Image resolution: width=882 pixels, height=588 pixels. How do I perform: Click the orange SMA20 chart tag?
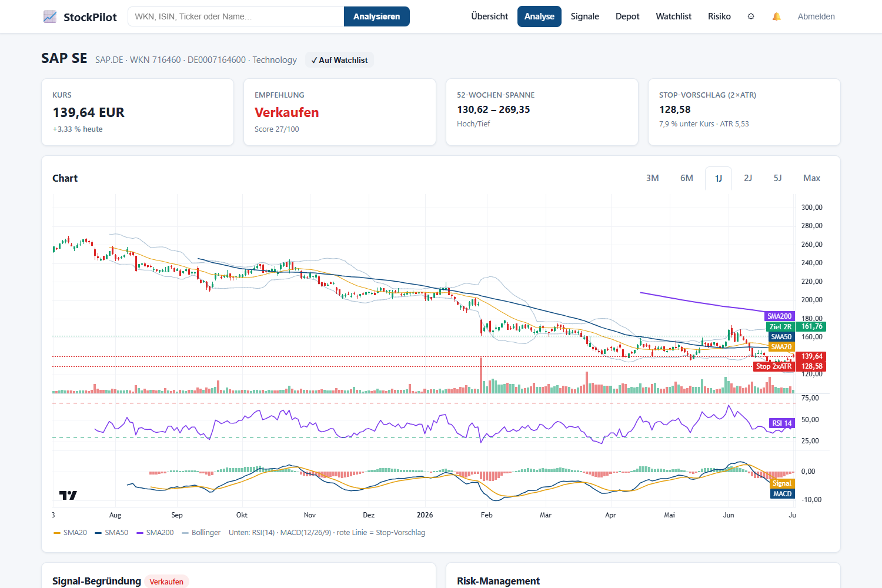781,347
